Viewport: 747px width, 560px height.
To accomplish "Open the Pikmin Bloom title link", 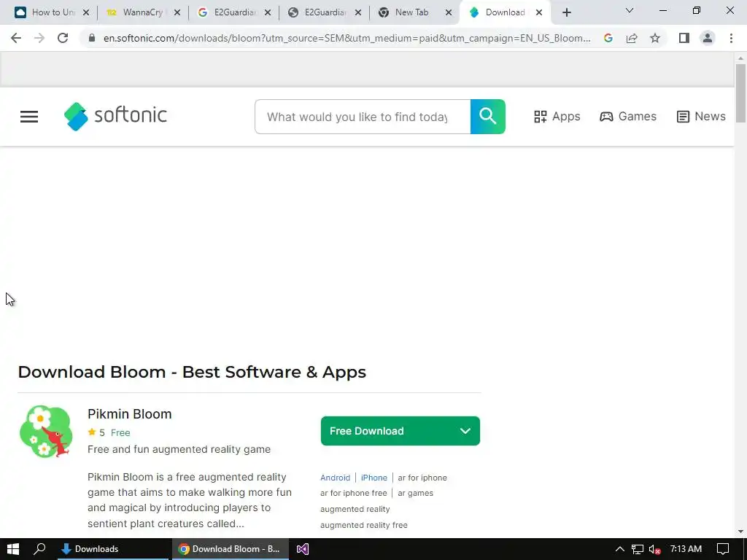I will click(130, 414).
